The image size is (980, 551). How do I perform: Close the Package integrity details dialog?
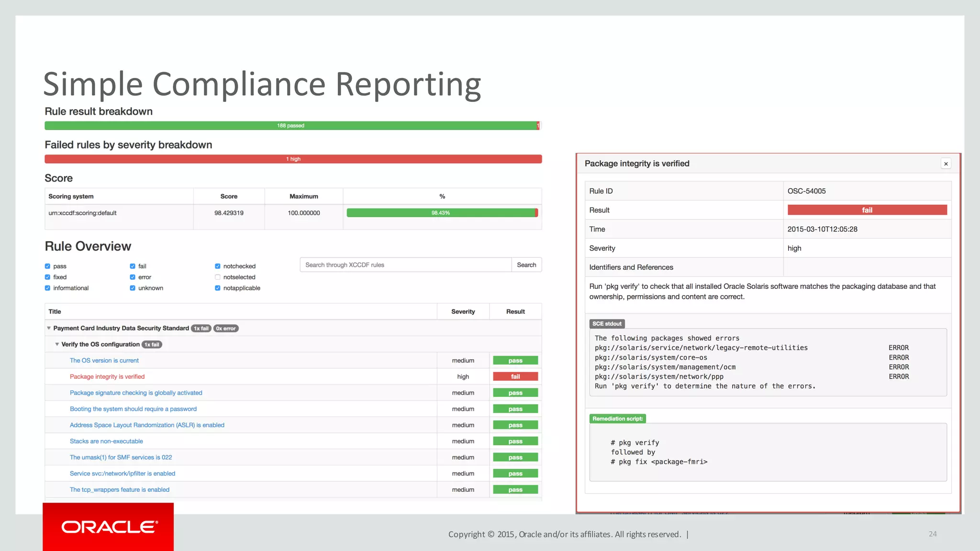click(x=946, y=164)
